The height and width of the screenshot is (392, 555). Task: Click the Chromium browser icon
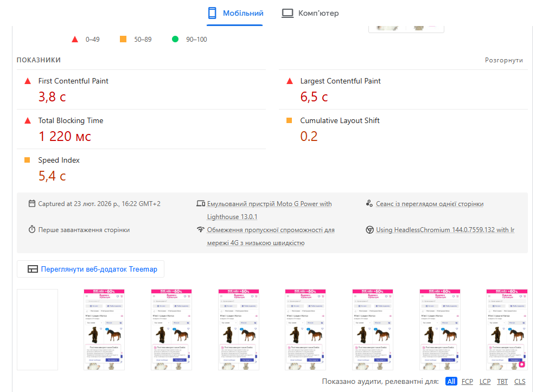point(369,230)
